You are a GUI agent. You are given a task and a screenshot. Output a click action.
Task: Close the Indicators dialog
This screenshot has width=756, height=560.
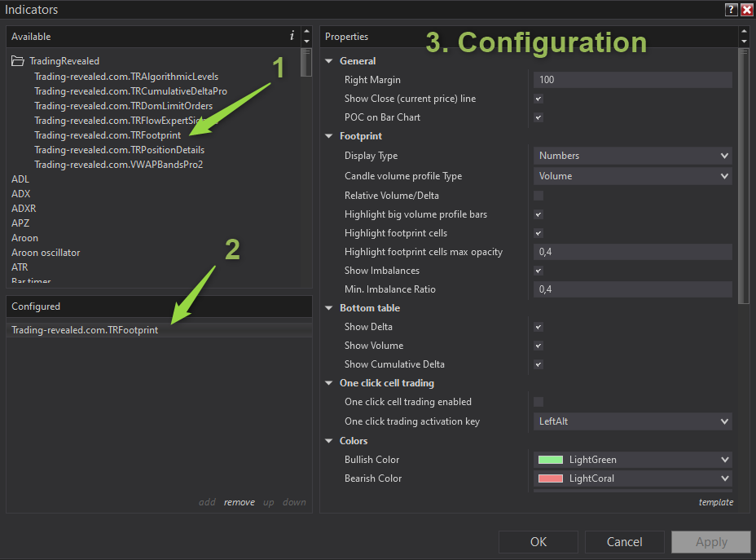click(746, 9)
